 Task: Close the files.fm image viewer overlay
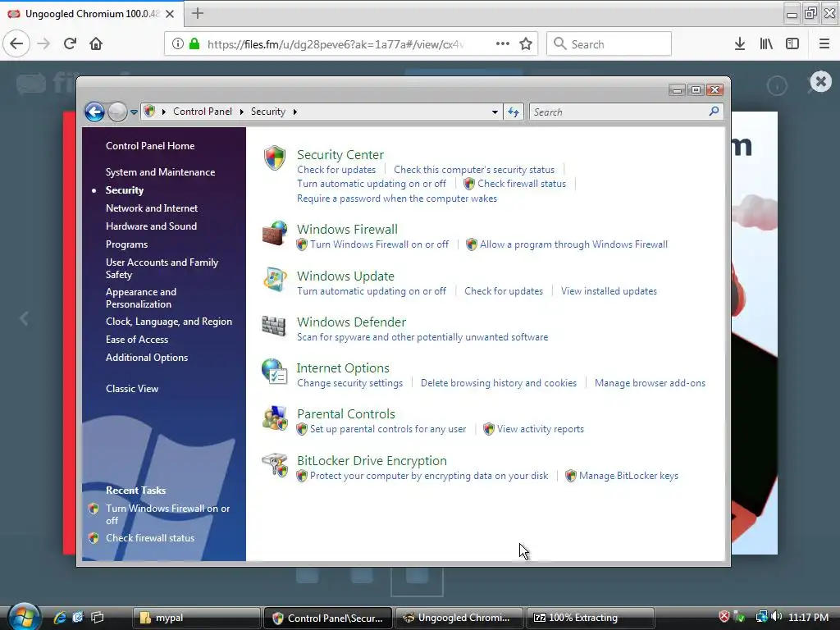point(820,81)
